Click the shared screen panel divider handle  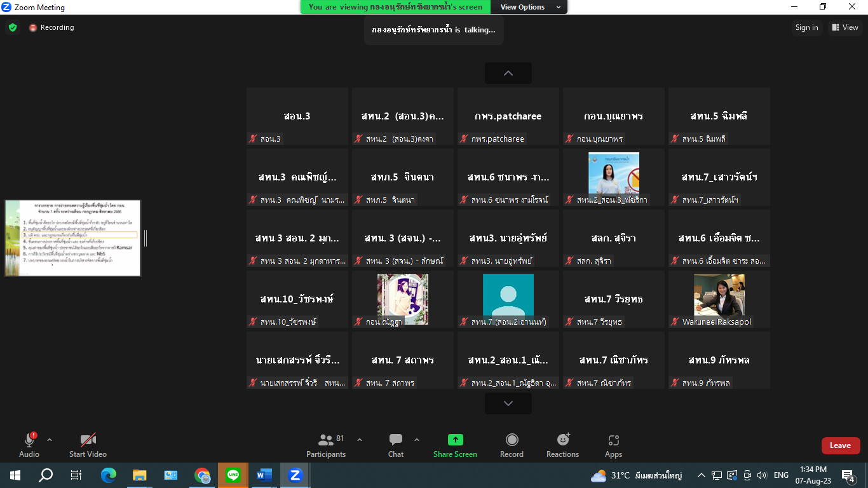146,238
